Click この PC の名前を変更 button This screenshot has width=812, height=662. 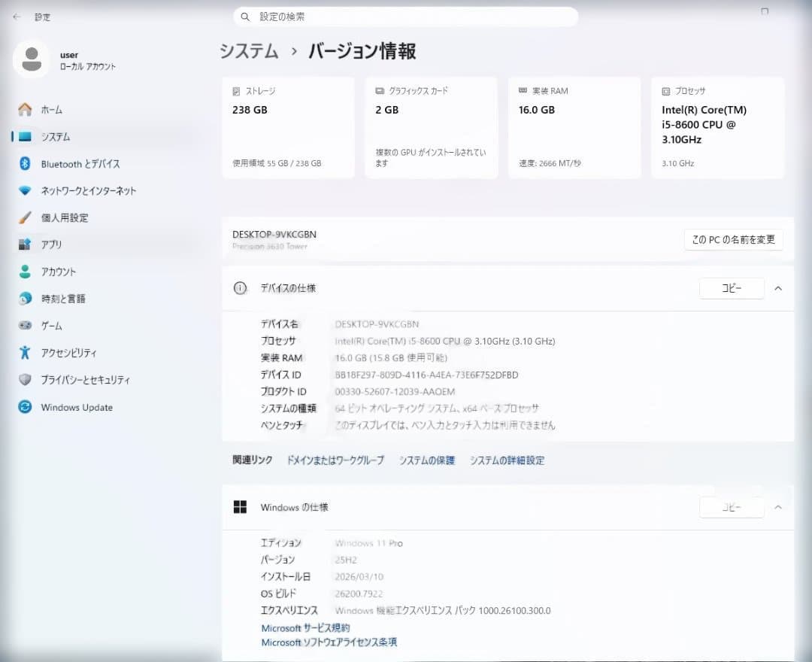[x=733, y=239]
